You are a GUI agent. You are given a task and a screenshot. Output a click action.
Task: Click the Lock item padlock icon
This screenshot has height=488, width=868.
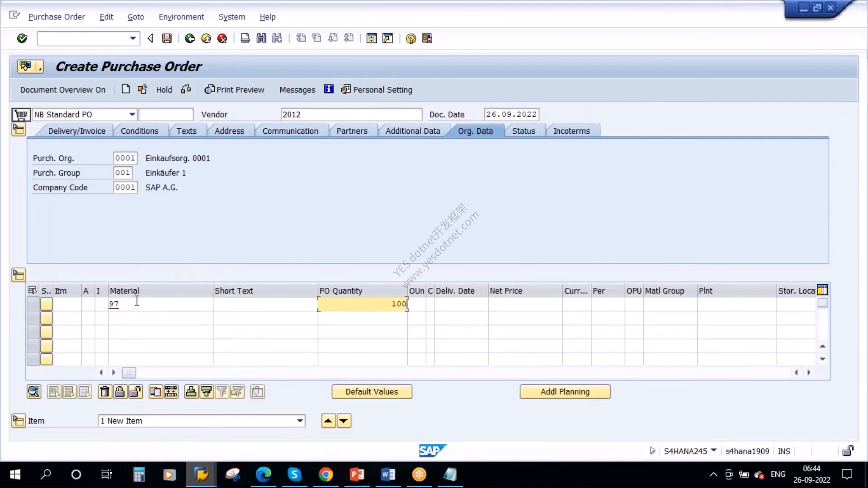click(120, 392)
